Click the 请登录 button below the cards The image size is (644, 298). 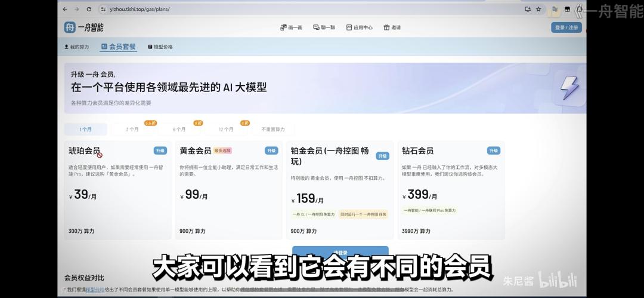[x=340, y=253]
